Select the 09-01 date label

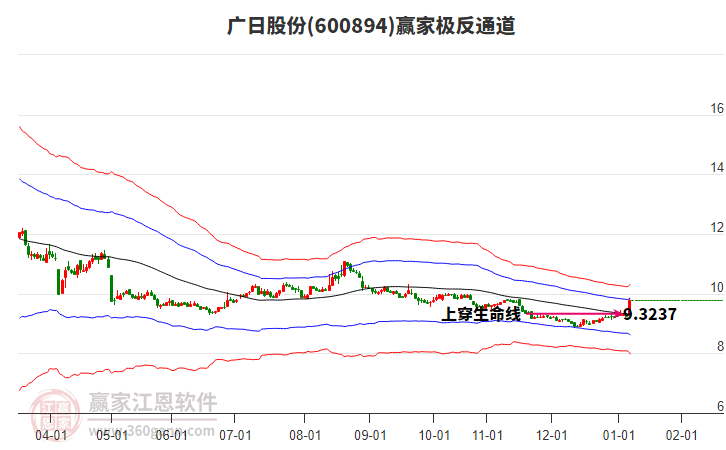coord(370,435)
